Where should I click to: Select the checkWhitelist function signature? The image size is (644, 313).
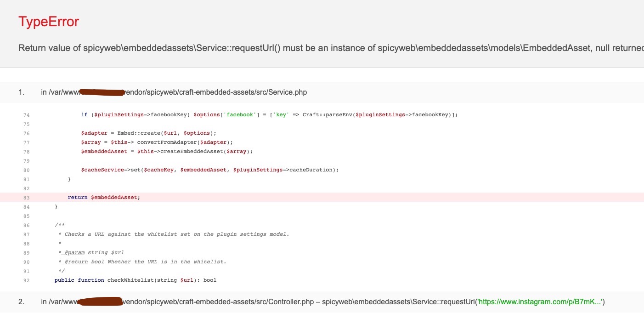135,280
